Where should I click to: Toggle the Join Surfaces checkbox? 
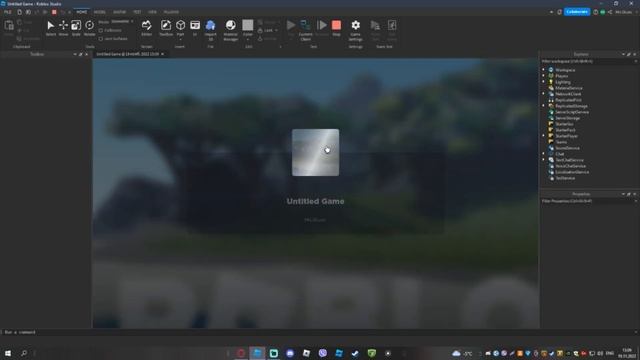tap(101, 39)
